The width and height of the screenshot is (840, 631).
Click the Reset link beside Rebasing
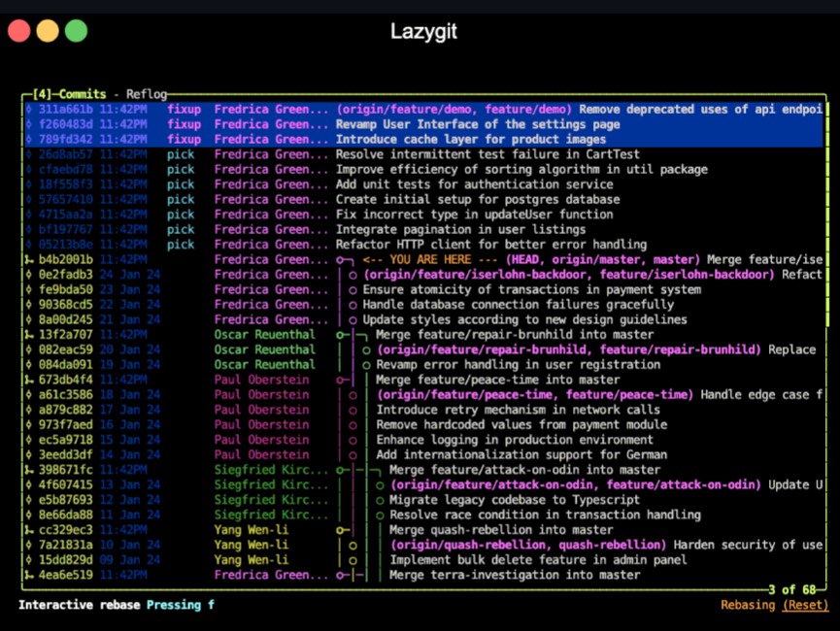point(805,605)
